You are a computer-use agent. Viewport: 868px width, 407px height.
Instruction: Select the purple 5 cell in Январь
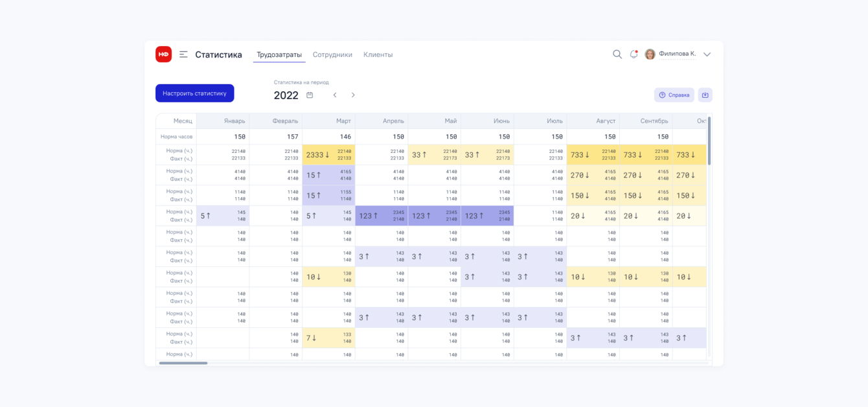coord(223,216)
